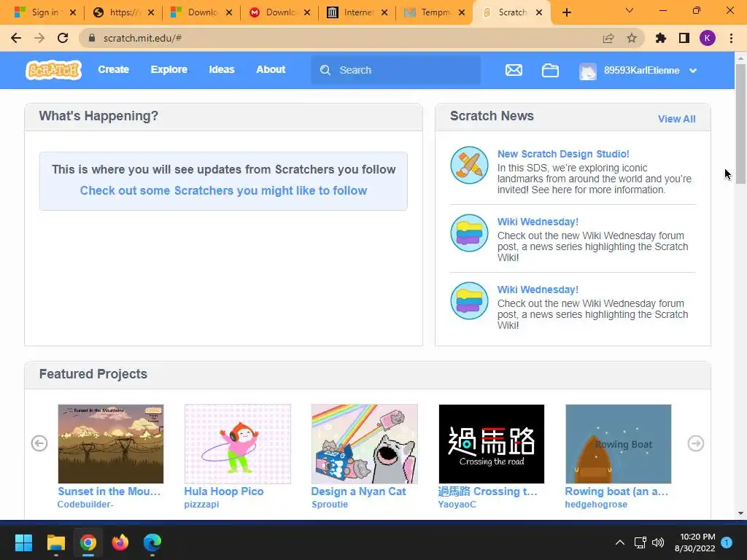
Task: Visit Sproutie's profile link
Action: pyautogui.click(x=330, y=505)
